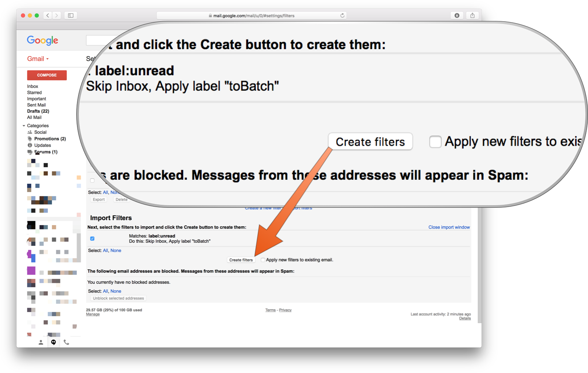This screenshot has width=588, height=373.
Task: Click the Updates info icon
Action: (30, 145)
